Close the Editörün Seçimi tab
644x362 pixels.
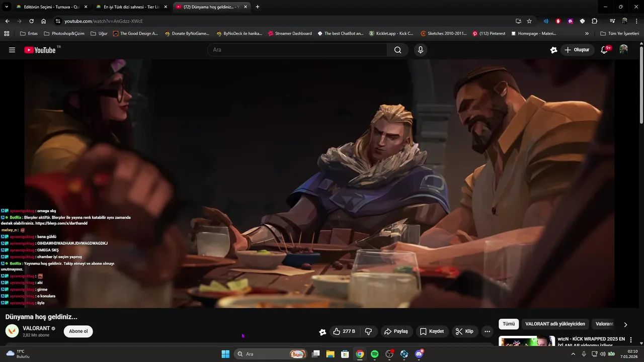[x=86, y=7]
